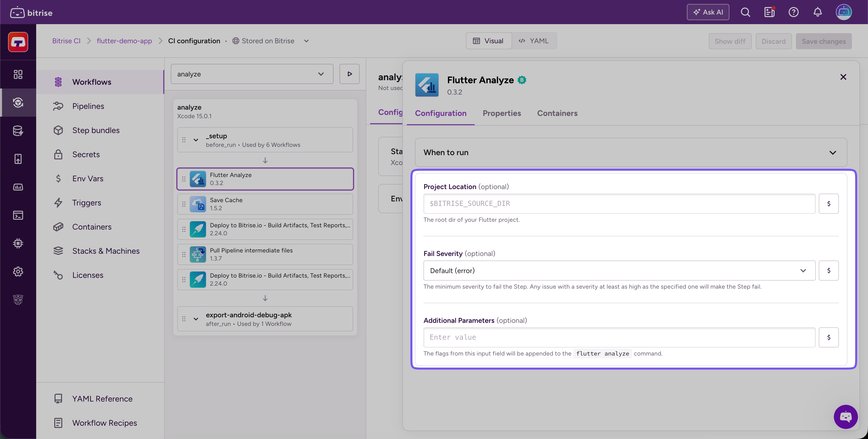This screenshot has height=439, width=868.
Task: Click the Ask AI button
Action: pyautogui.click(x=708, y=12)
